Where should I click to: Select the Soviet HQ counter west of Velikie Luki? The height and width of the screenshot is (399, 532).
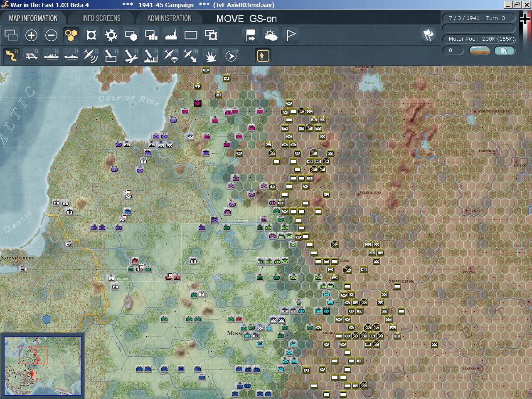click(326, 195)
